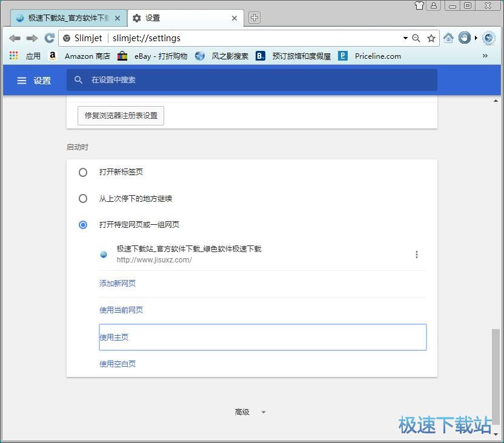
Task: Open the address bar history dropdown arrow
Action: point(405,38)
